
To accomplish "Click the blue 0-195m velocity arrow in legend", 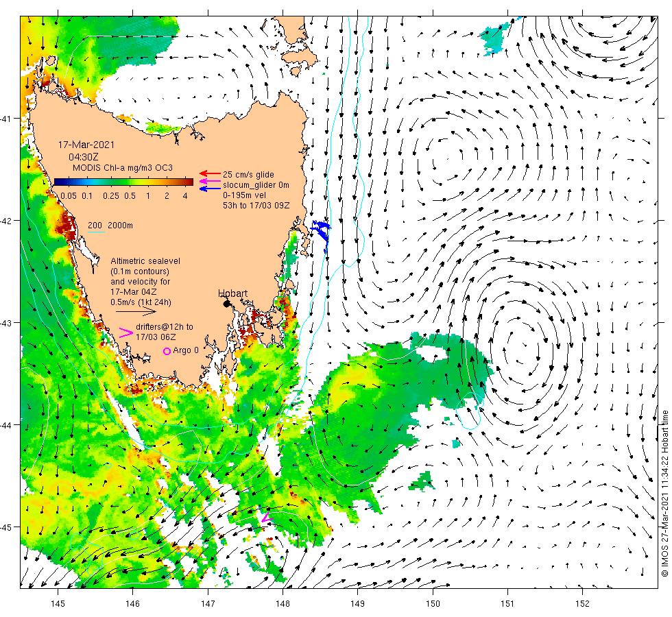I will pos(210,189).
